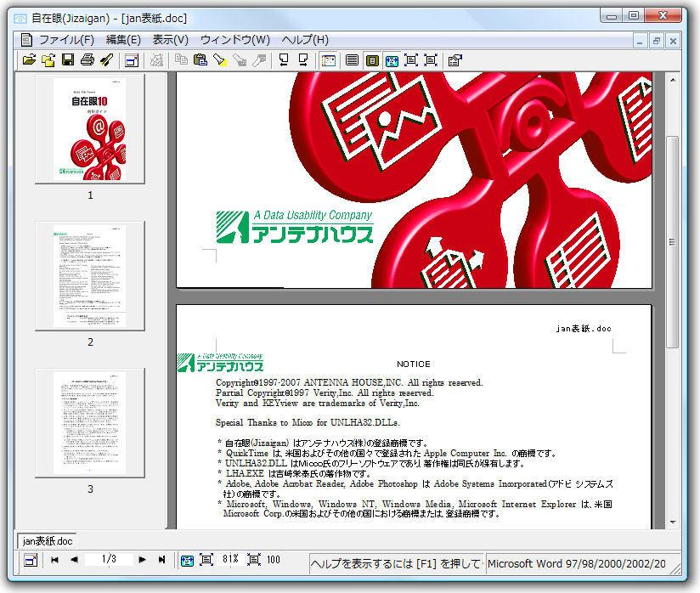Screen dimensions: 700x593
Task: Click the greyed-out flashlight with grid icon
Action: click(240, 59)
